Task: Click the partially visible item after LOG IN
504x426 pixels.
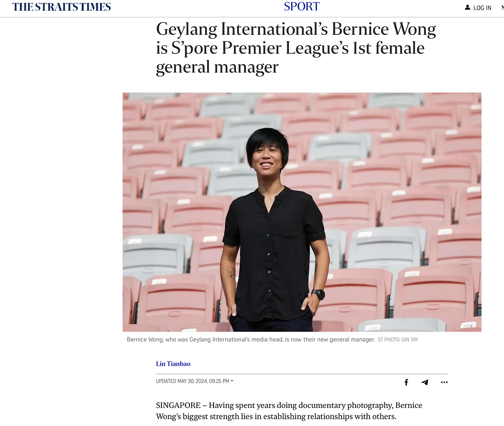Action: click(502, 7)
